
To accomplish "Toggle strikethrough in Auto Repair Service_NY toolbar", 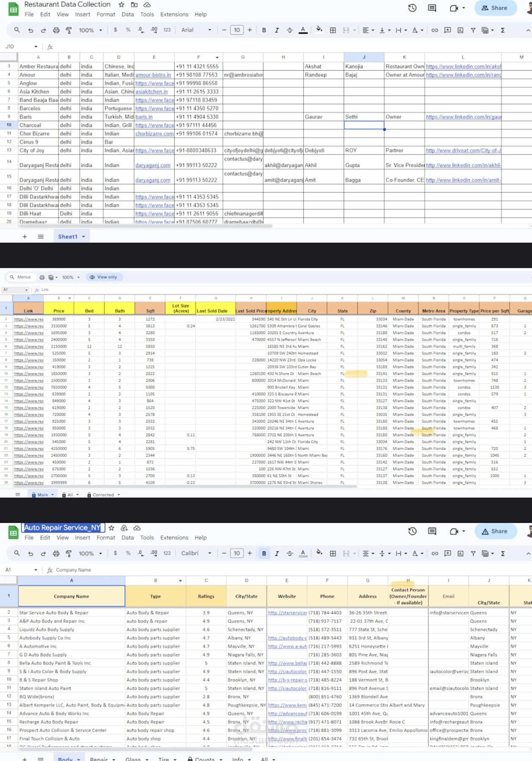I will [x=289, y=553].
